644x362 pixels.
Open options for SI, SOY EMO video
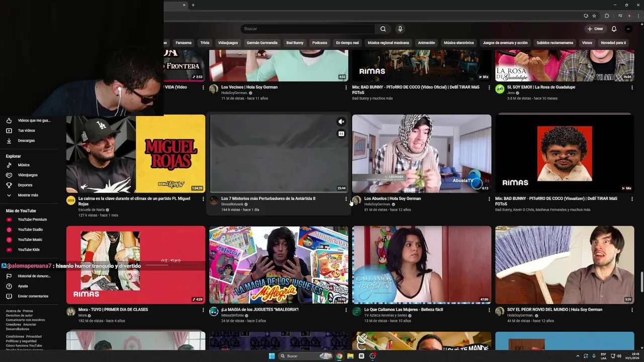[x=632, y=87]
